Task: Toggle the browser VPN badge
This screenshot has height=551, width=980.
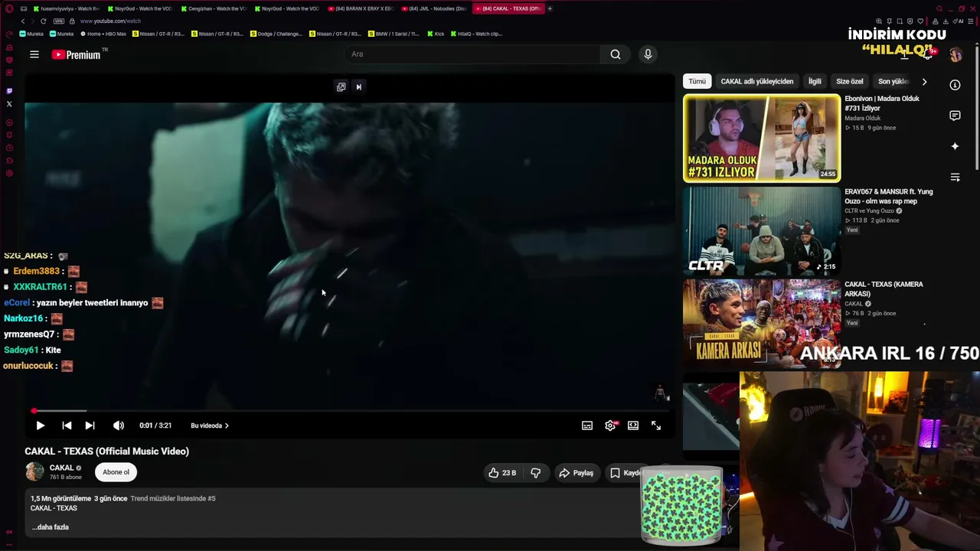Action: [x=59, y=21]
